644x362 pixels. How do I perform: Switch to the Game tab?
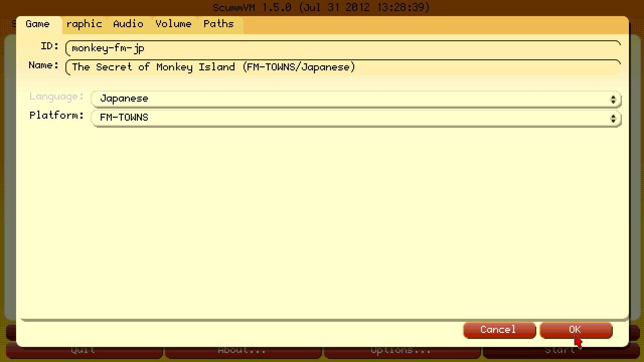[39, 24]
